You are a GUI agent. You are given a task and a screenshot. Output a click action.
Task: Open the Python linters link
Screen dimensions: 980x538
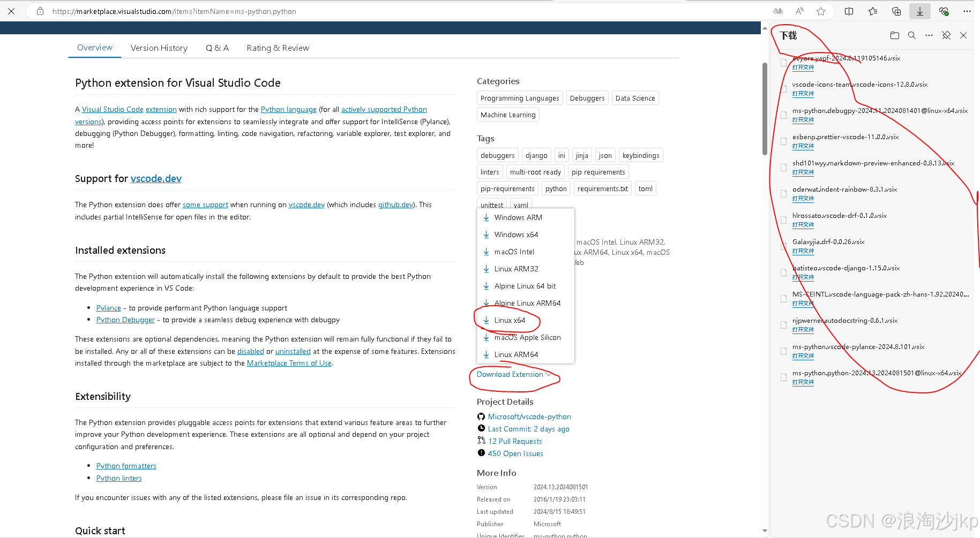click(x=119, y=478)
